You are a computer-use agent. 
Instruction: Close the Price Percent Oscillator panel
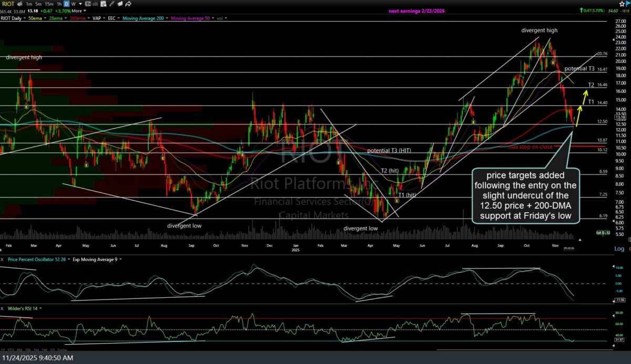(3, 259)
